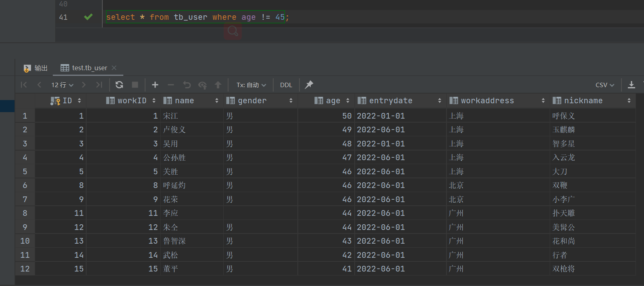Sort by the entrydate column header
Viewport: 644px width, 286px height.
pyautogui.click(x=400, y=101)
